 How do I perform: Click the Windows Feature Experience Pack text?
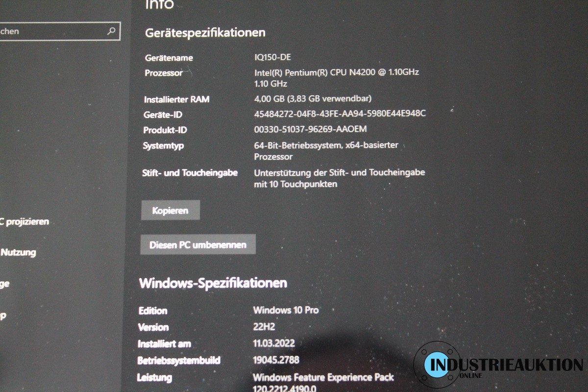tap(323, 377)
